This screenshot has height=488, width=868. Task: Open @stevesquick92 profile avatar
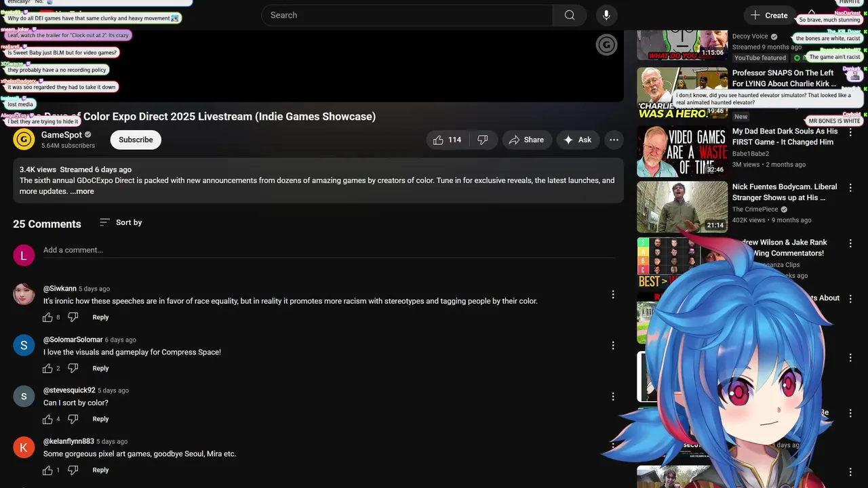click(x=24, y=396)
